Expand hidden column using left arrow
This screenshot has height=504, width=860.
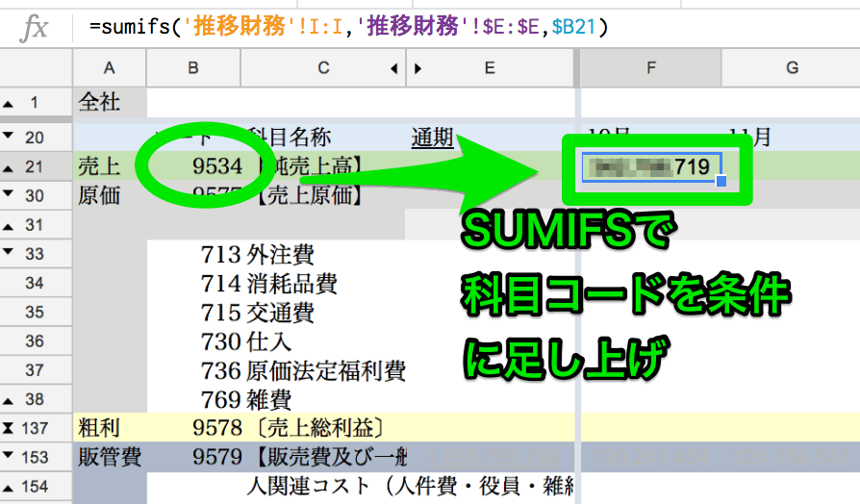pyautogui.click(x=393, y=68)
